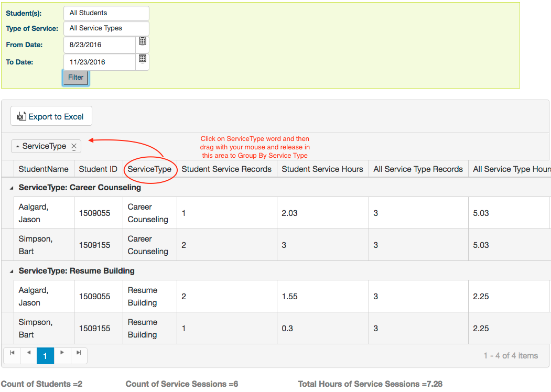The height and width of the screenshot is (392, 551).
Task: Sort by StudentName column header
Action: [44, 169]
